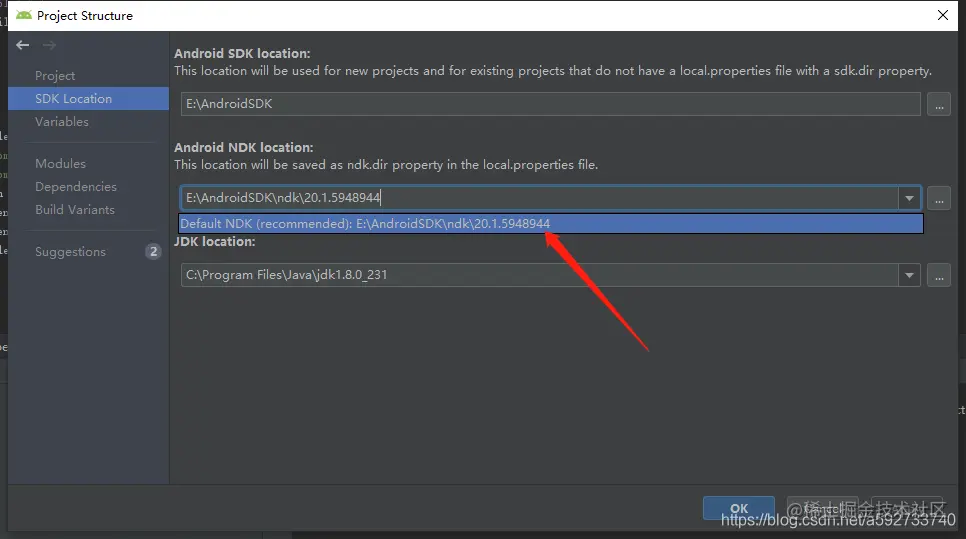
Task: Open the Build Variants section
Action: coord(75,210)
